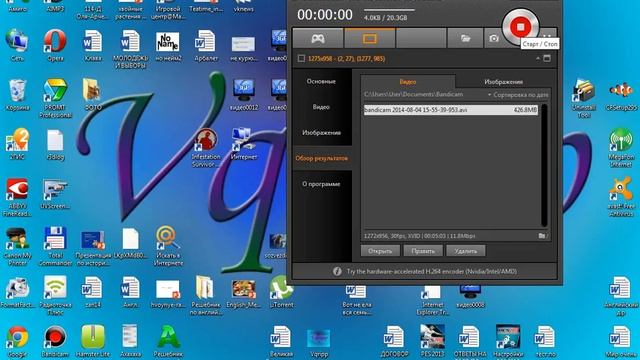
Task: Open the Интернет desktop shortcut
Action: coord(244,144)
